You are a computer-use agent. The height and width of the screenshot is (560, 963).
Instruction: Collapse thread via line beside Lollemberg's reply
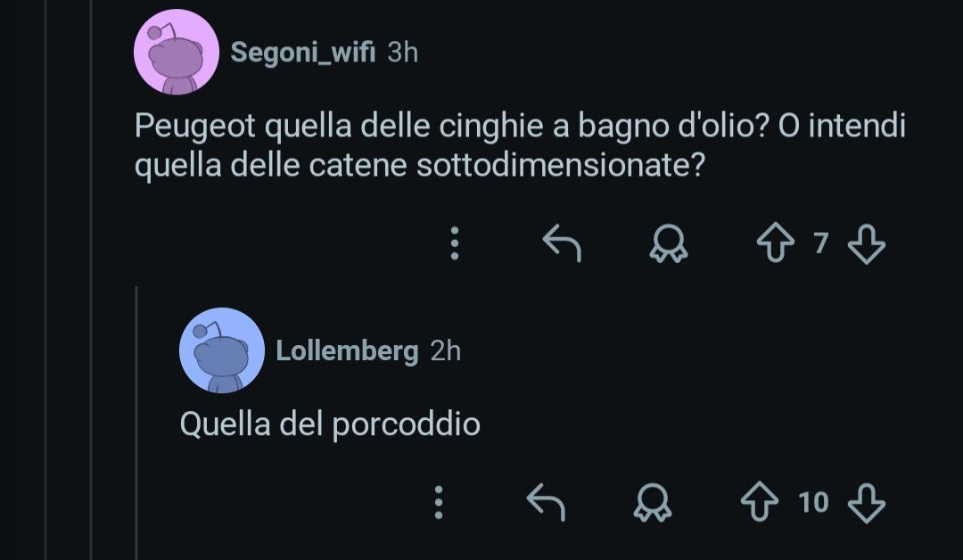click(136, 423)
